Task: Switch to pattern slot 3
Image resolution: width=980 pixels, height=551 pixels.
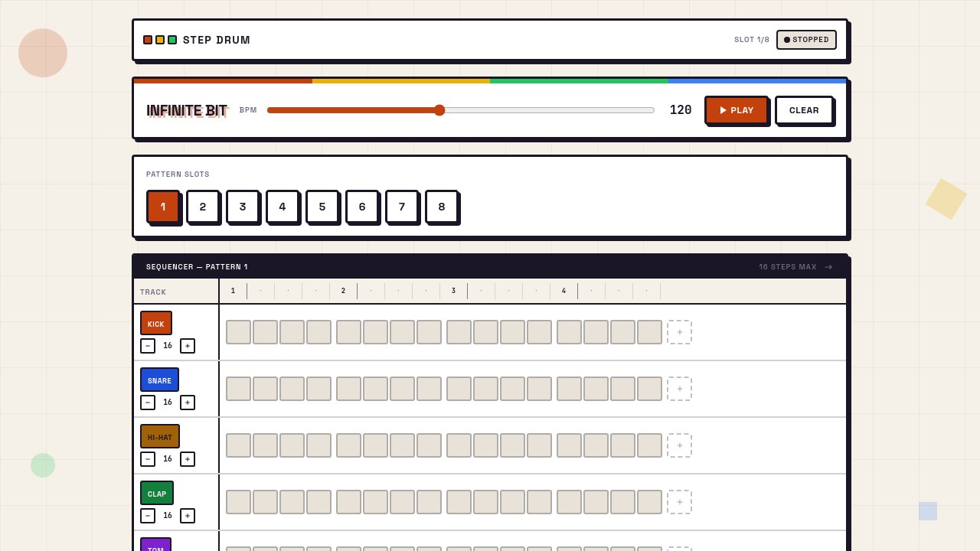Action: (x=243, y=207)
